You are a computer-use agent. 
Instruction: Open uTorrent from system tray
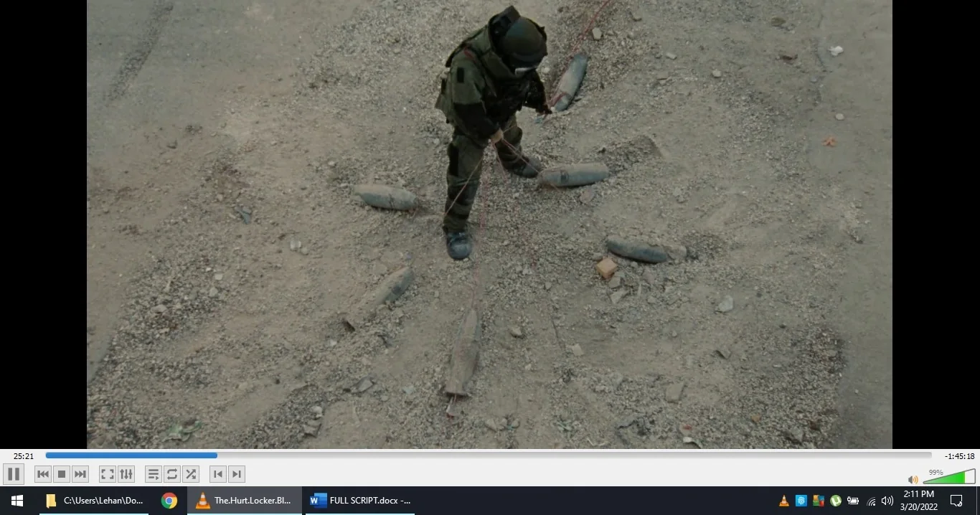pyautogui.click(x=836, y=501)
